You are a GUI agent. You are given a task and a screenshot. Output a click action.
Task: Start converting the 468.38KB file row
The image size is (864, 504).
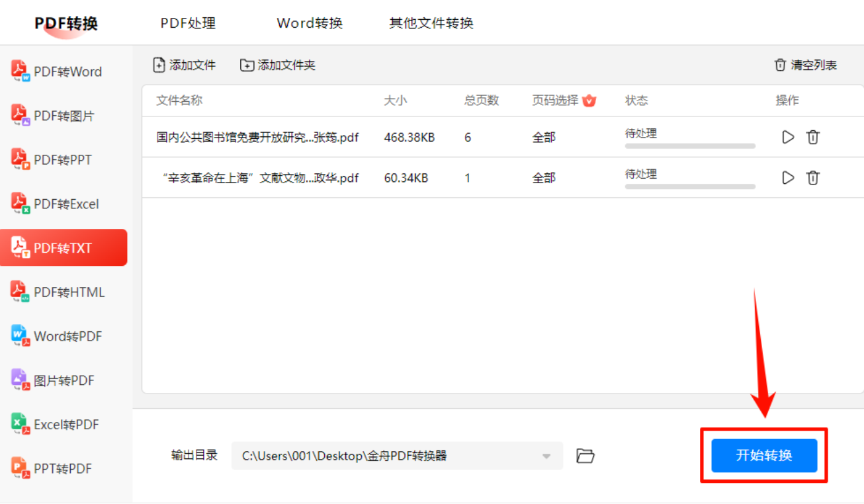(788, 137)
